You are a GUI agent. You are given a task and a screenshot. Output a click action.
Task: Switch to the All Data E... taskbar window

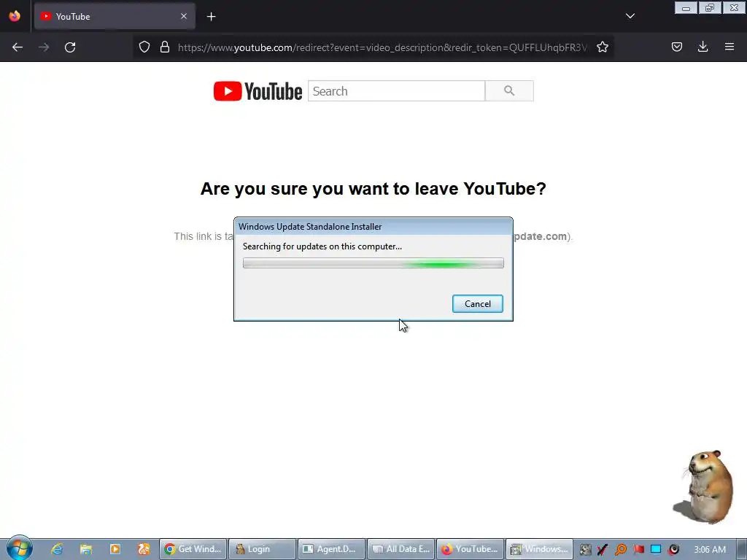point(401,549)
